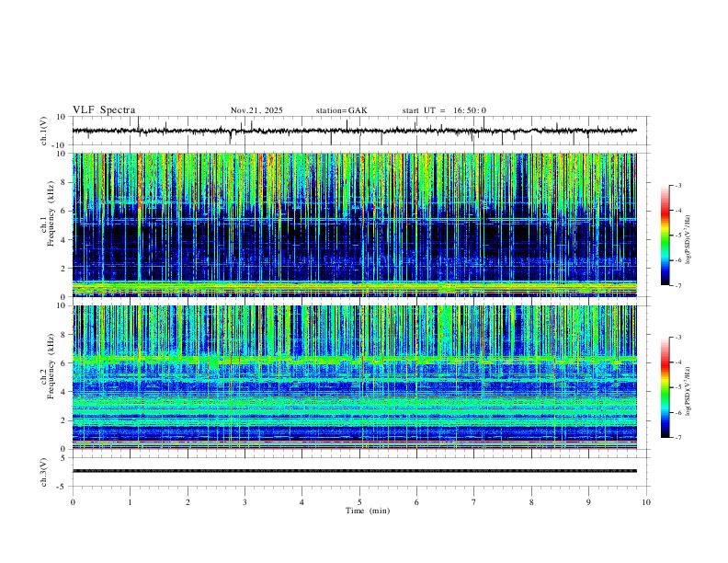The height and width of the screenshot is (563, 728).
Task: Click the "-3" tick on ch.1 colorbar
Action: pos(678,185)
